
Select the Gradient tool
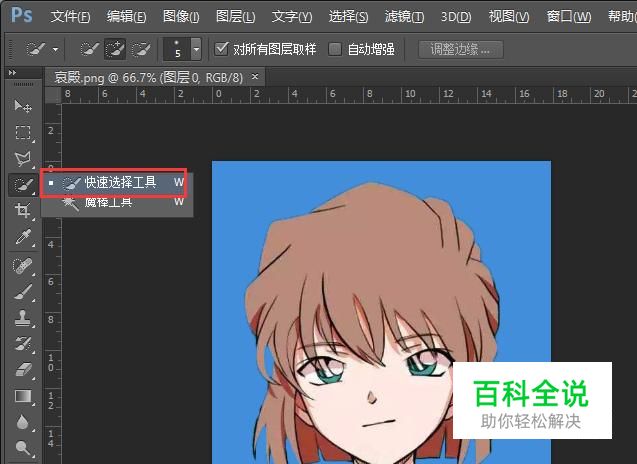pyautogui.click(x=23, y=396)
